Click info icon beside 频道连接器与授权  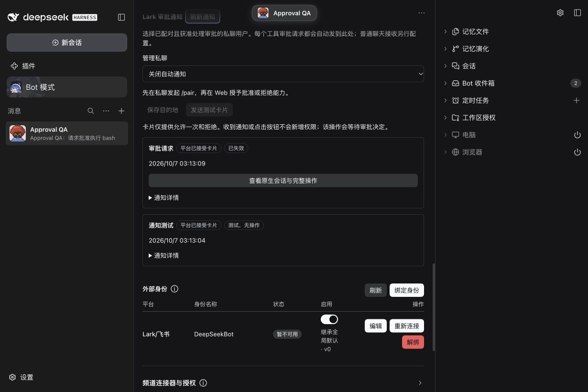coord(203,383)
